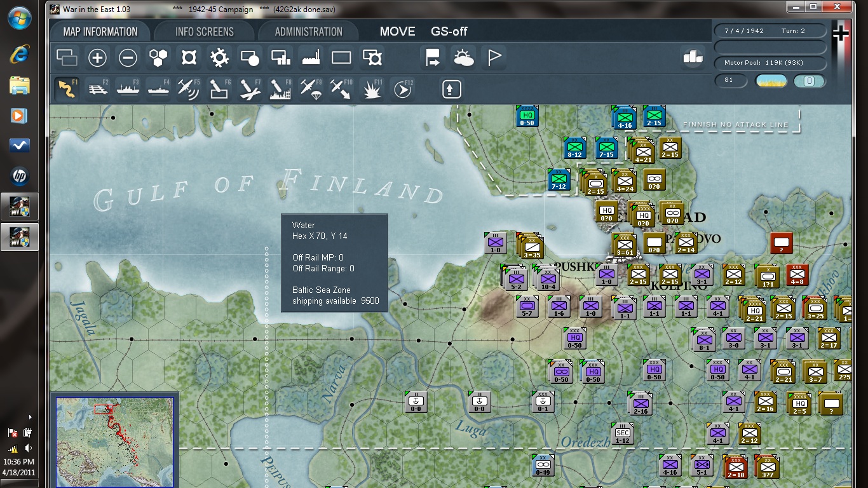
Task: Select the 3=61 Soviet unit counter
Action: click(x=625, y=245)
